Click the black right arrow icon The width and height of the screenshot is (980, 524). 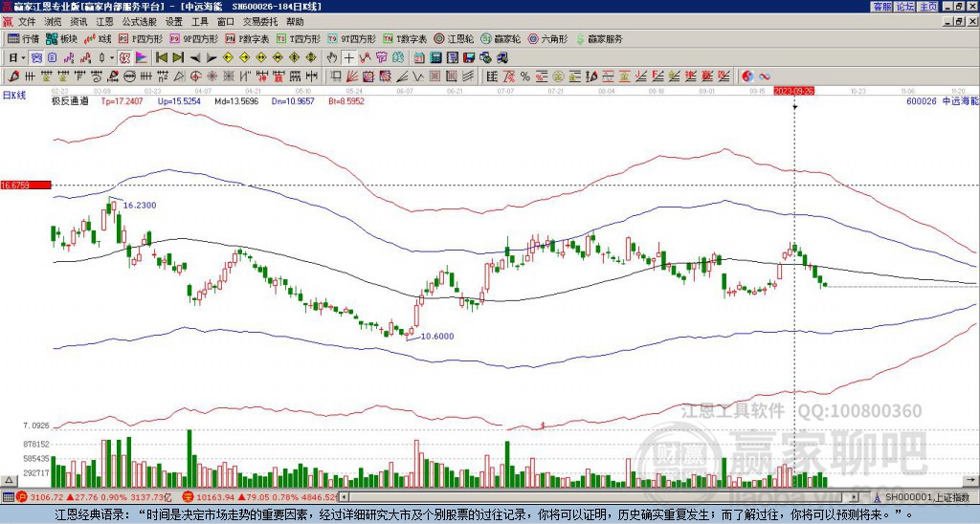[x=212, y=58]
